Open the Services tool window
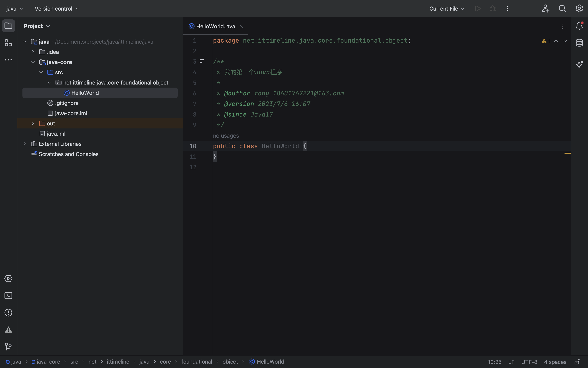The height and width of the screenshot is (368, 588). click(8, 278)
